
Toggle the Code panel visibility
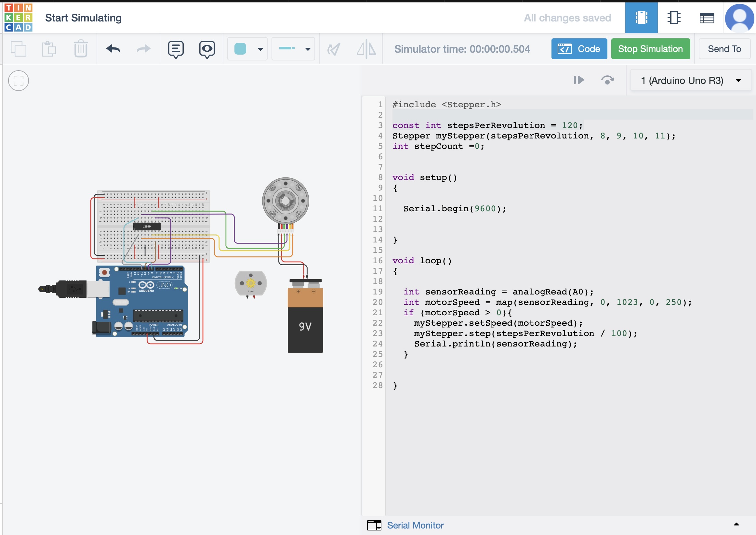579,49
